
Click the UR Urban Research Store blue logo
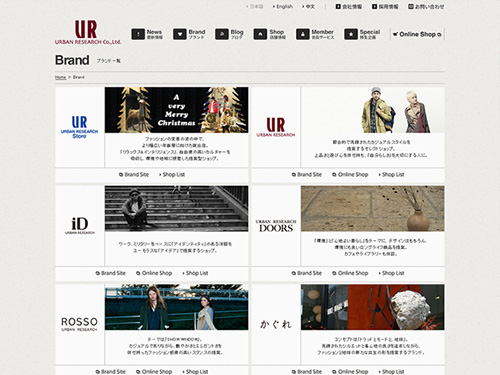[79, 127]
